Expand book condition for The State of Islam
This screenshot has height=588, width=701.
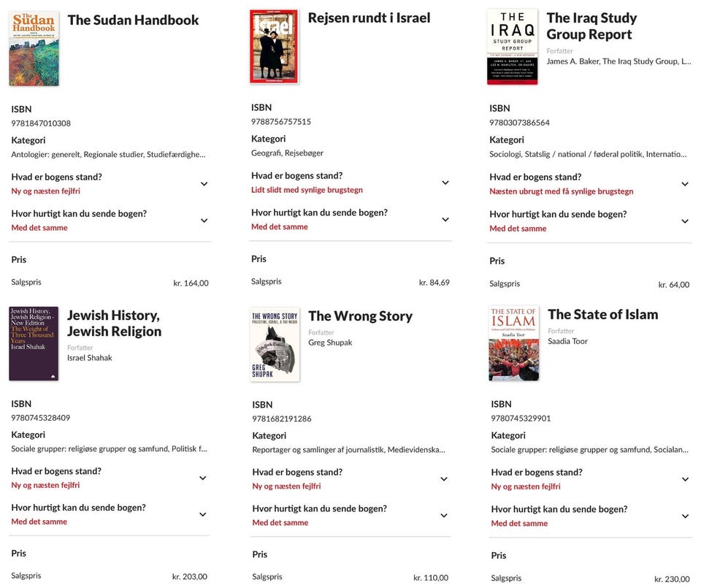point(685,479)
